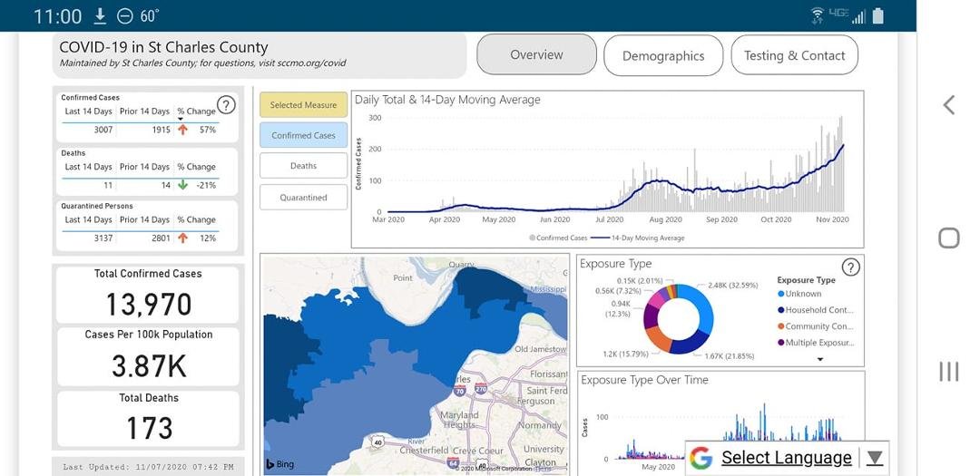Tap the Android home button
980x476 pixels.
(949, 238)
